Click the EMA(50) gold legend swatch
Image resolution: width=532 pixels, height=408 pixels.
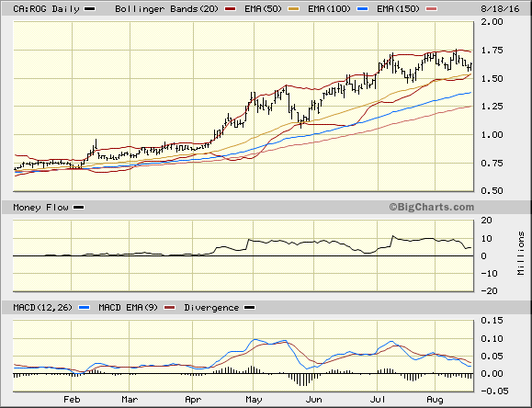294,9
